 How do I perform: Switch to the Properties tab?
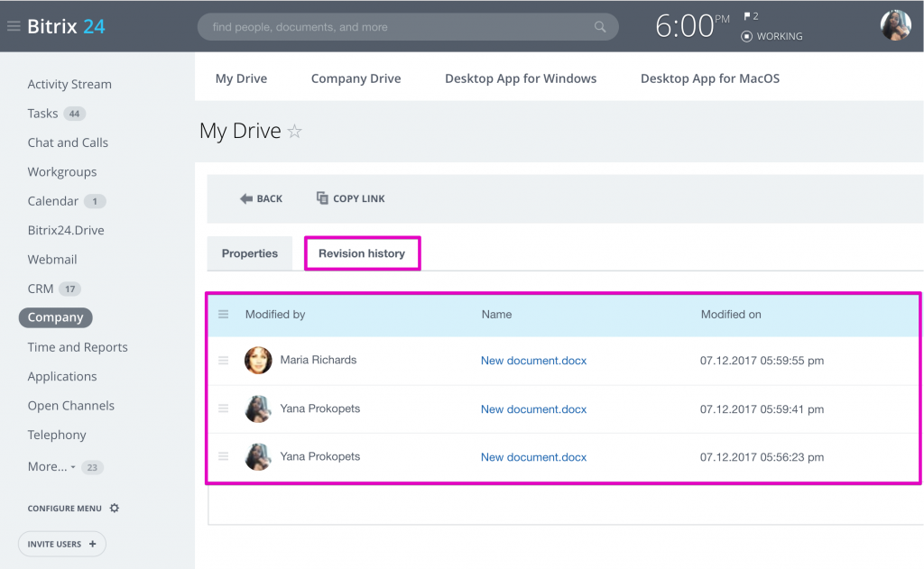tap(250, 253)
